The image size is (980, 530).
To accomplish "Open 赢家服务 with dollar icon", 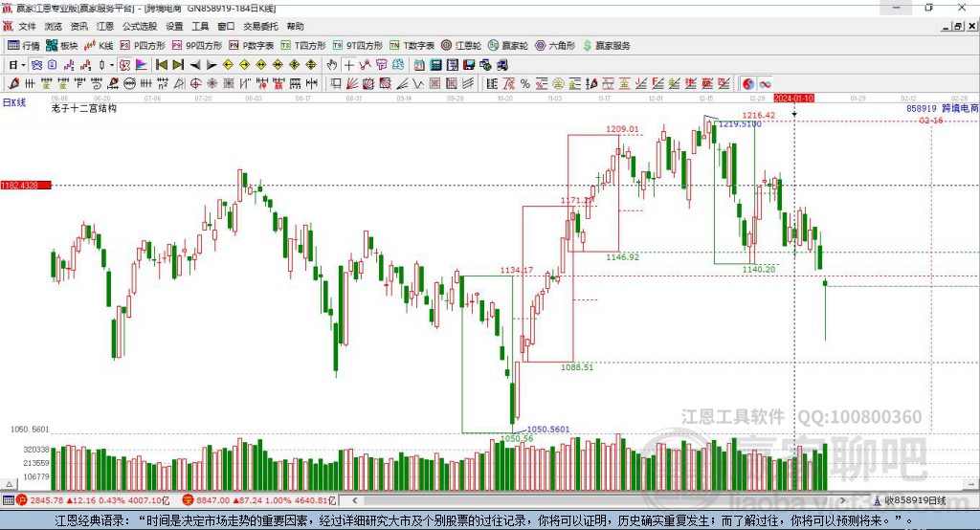I will [606, 46].
